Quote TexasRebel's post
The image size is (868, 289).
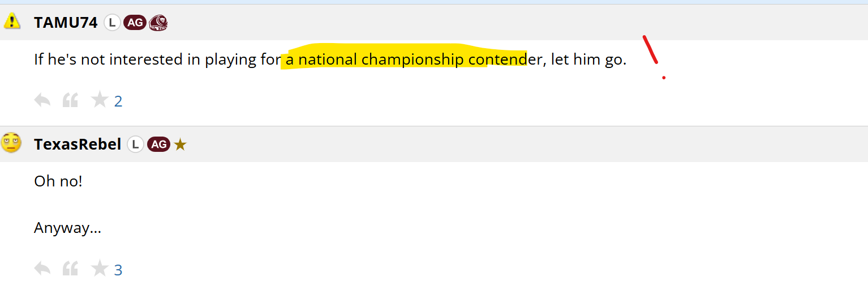pos(70,269)
